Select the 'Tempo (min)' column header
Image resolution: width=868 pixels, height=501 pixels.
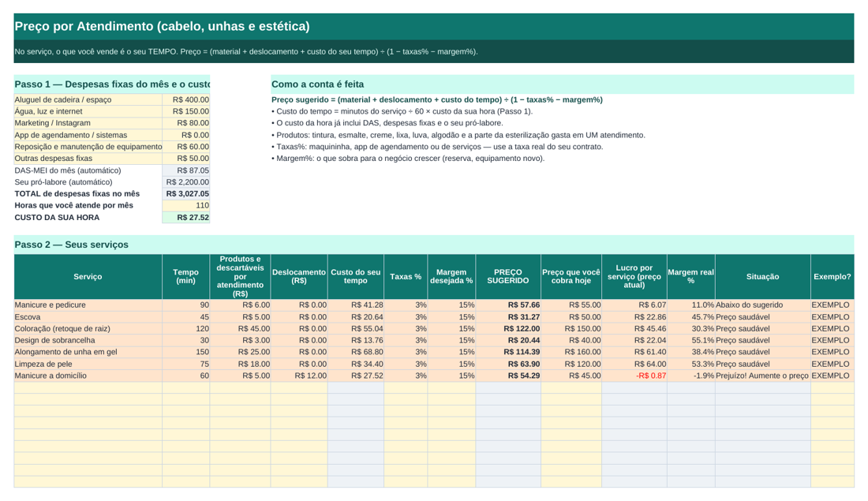(x=186, y=277)
